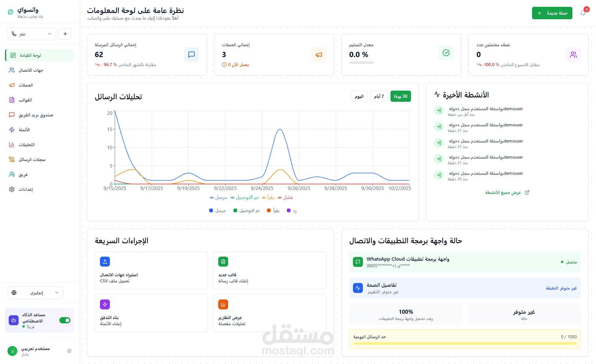
Task: Click the green document icon for قالب جديد
Action: point(223,262)
